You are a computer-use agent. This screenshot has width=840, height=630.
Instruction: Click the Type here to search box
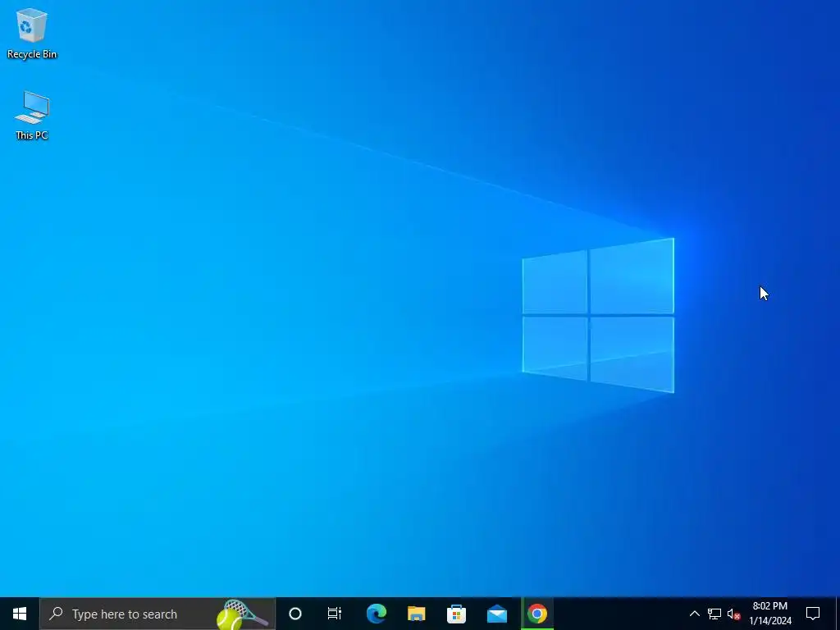[157, 614]
